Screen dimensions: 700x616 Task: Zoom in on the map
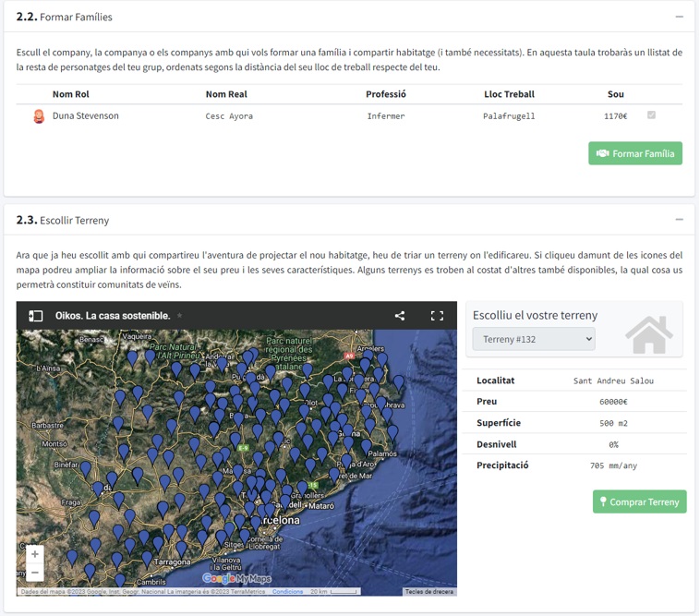(x=35, y=554)
